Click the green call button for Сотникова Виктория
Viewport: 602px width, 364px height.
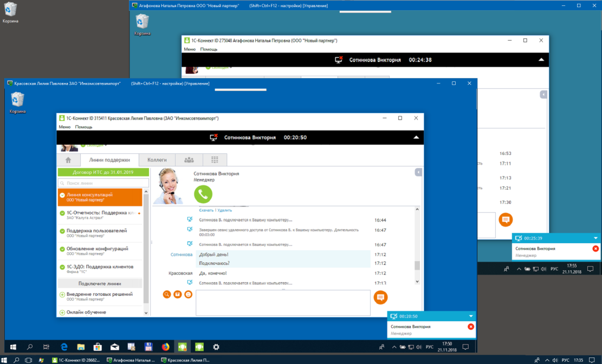pyautogui.click(x=203, y=194)
